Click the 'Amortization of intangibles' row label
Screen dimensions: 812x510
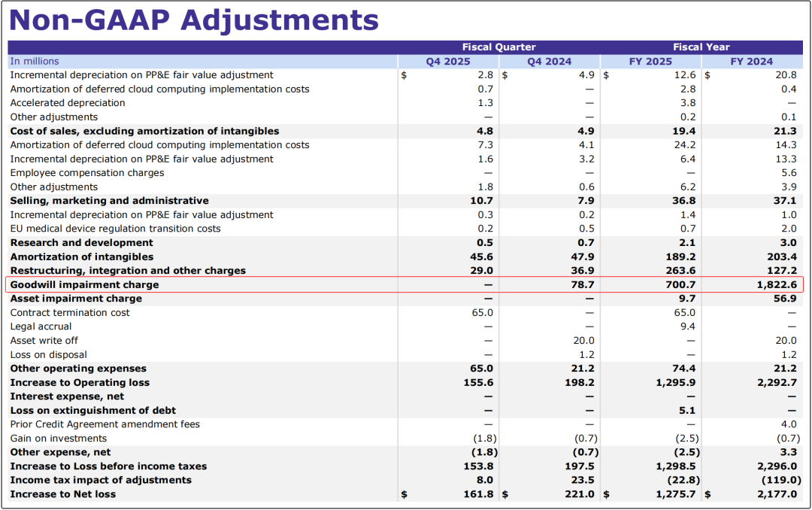(82, 257)
